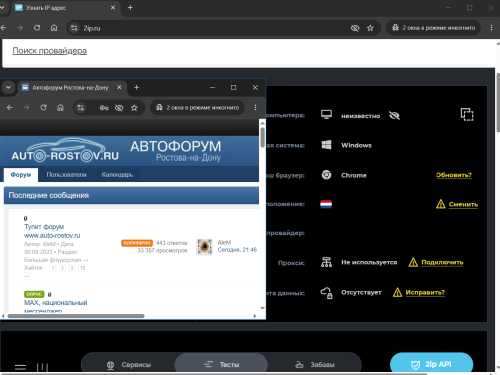
Task: Reload the 2ip.ru page in the back window
Action: 37,28
